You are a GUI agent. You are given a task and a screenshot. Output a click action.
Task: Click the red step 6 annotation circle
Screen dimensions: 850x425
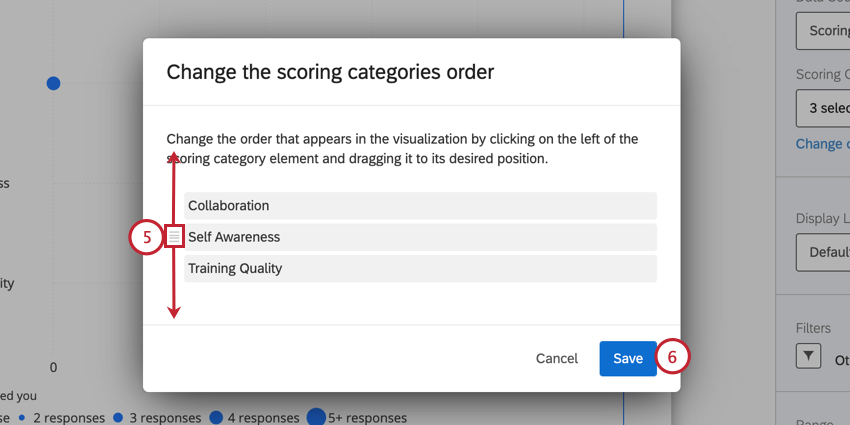pos(673,357)
